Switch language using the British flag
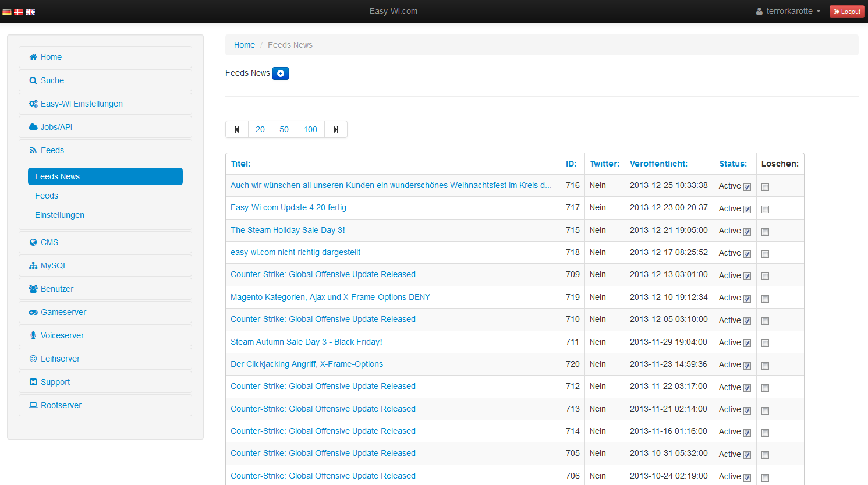Image resolution: width=868 pixels, height=485 pixels. point(30,11)
